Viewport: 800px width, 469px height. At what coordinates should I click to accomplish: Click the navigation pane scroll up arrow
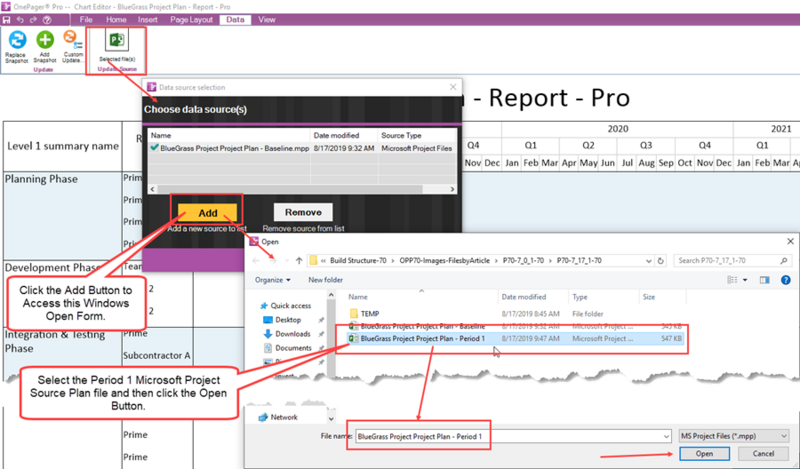[x=331, y=295]
